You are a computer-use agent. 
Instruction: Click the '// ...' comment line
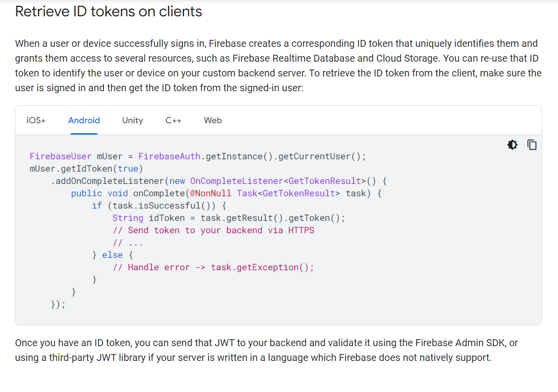click(128, 243)
